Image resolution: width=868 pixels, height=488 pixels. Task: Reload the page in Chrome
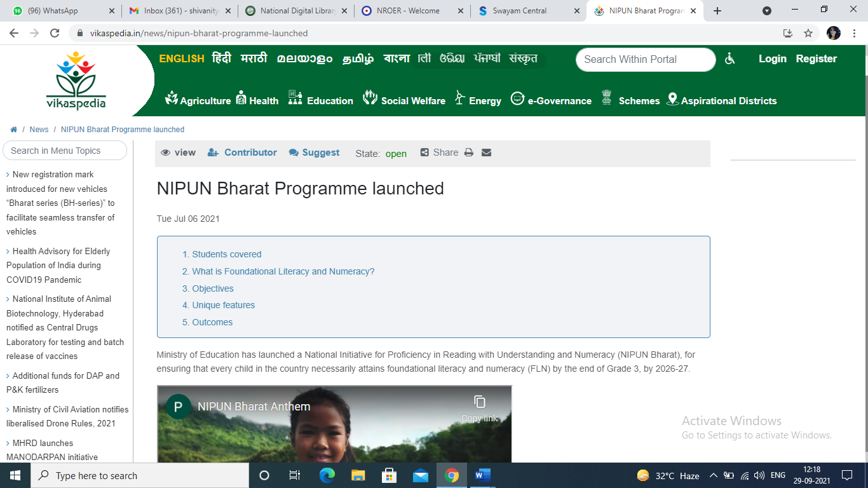[55, 33]
